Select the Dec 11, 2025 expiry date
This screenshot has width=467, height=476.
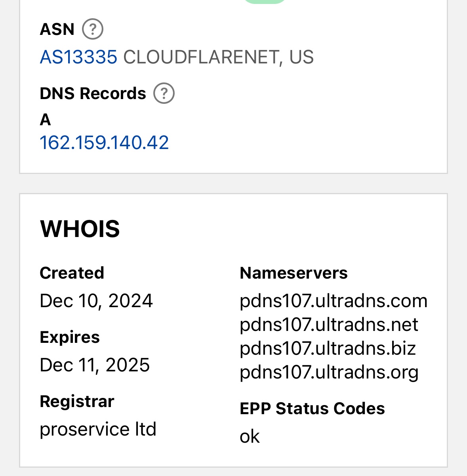click(x=95, y=365)
